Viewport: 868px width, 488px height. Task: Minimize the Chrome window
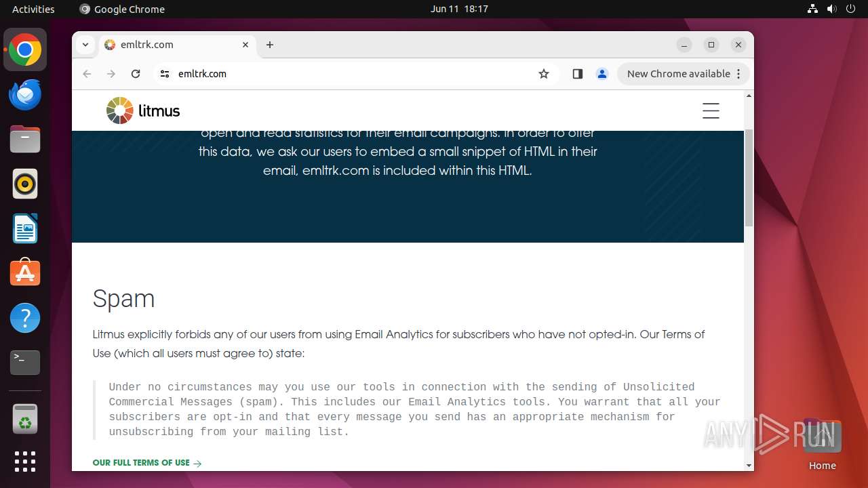(684, 45)
